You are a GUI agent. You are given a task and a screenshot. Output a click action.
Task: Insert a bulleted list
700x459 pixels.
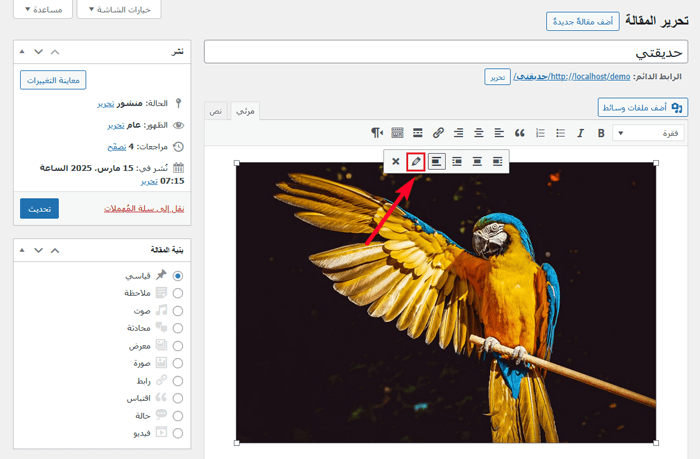(x=560, y=133)
